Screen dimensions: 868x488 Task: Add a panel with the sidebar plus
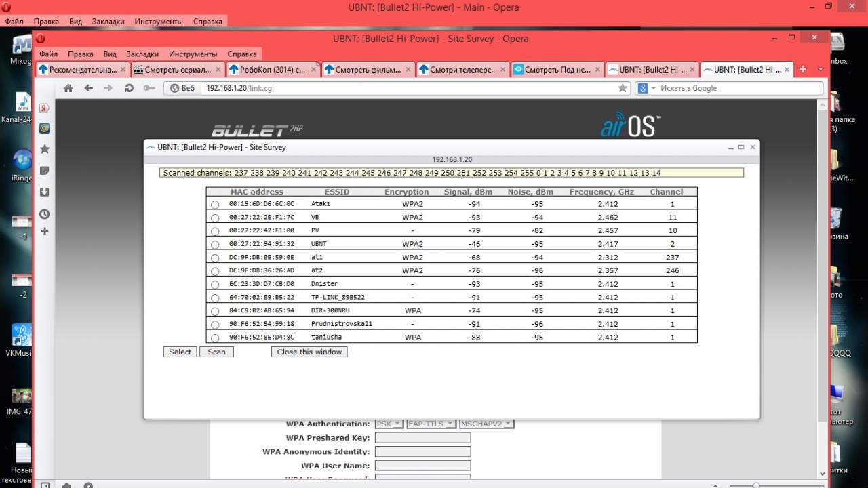(45, 232)
